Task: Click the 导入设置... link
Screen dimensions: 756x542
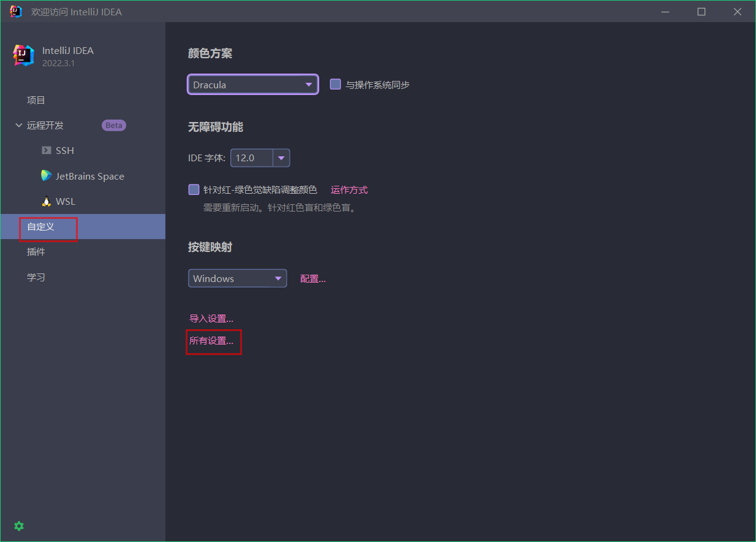Action: point(211,318)
